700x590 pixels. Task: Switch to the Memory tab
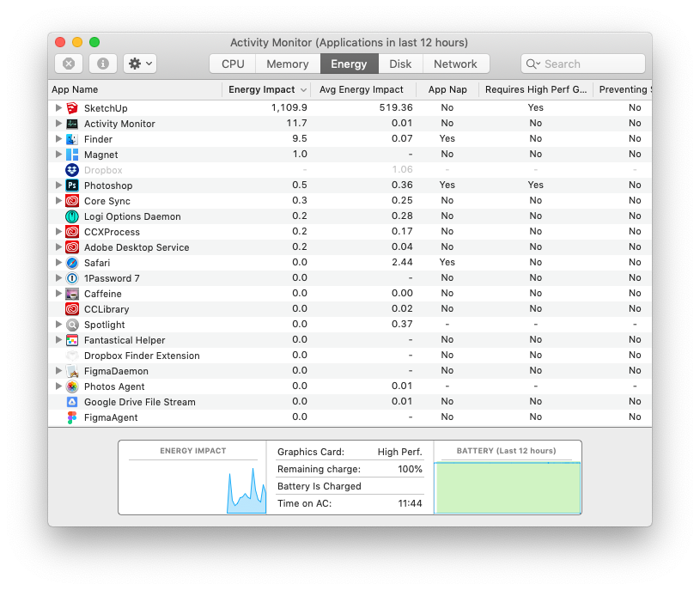[288, 64]
